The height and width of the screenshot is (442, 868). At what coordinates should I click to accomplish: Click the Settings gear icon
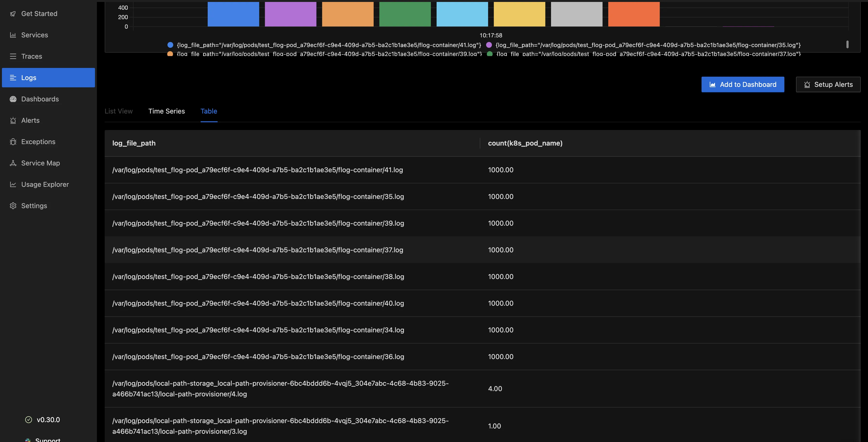13,206
